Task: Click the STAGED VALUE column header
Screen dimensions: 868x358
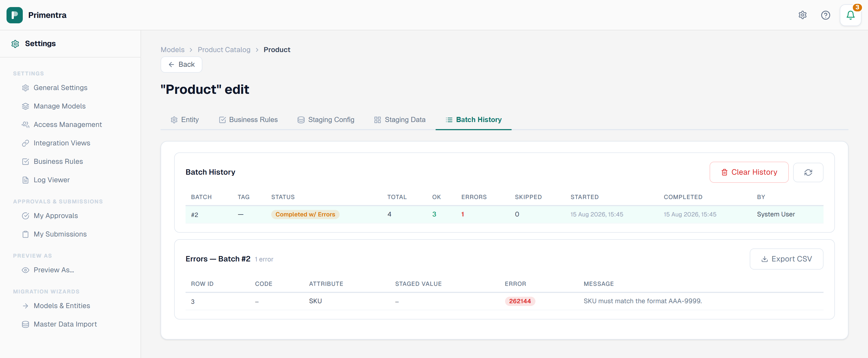Action: pos(418,284)
